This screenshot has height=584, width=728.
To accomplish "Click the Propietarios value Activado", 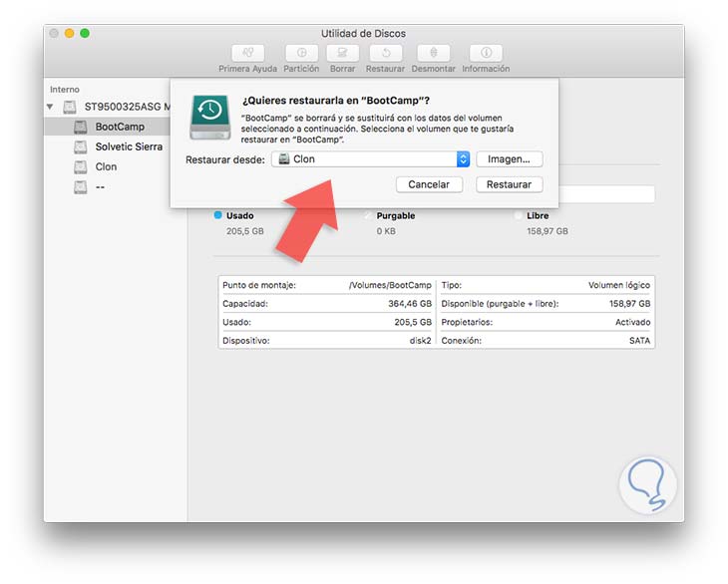I will 632,322.
